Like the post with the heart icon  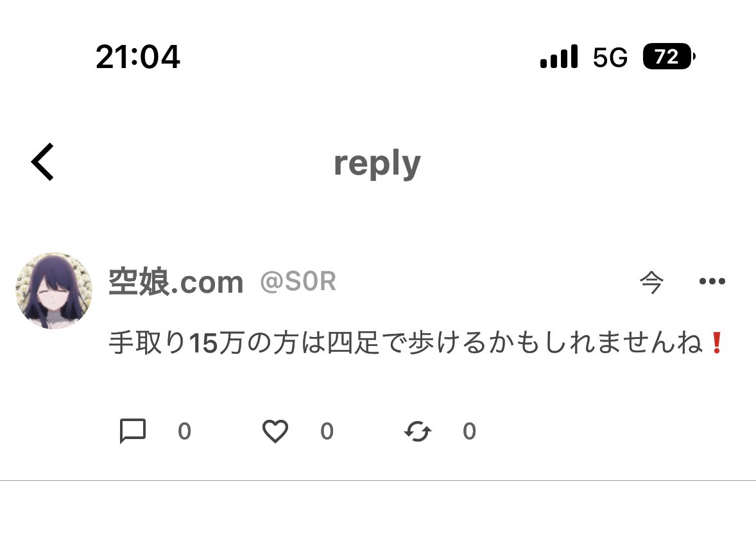pos(275,431)
